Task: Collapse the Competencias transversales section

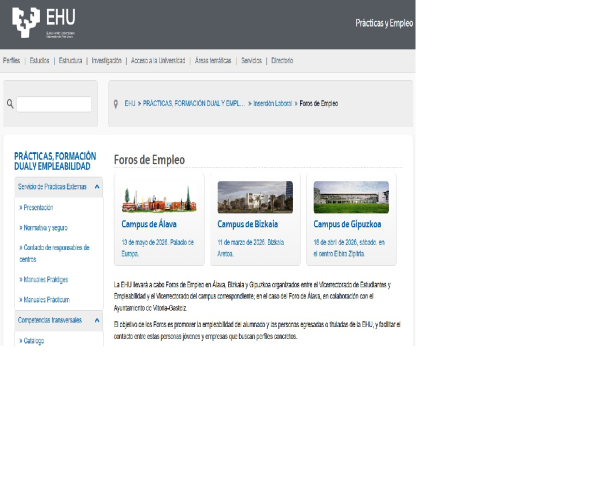Action: click(97, 320)
